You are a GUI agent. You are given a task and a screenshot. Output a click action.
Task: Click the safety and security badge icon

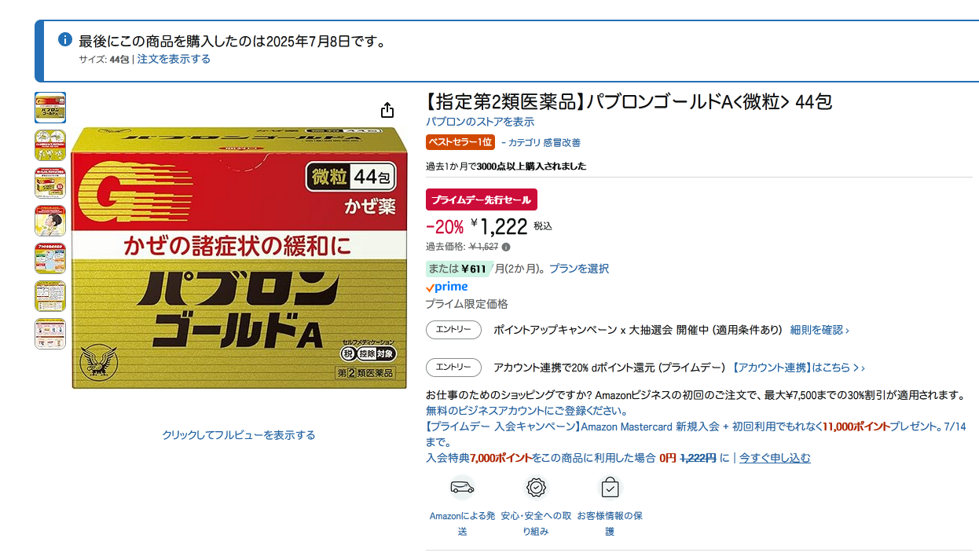(x=536, y=488)
